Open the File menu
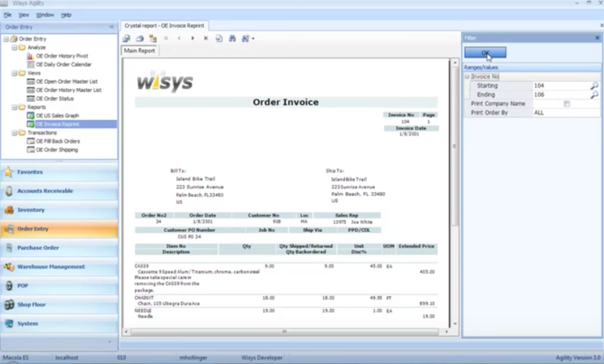Image resolution: width=604 pixels, height=364 pixels. pyautogui.click(x=8, y=15)
